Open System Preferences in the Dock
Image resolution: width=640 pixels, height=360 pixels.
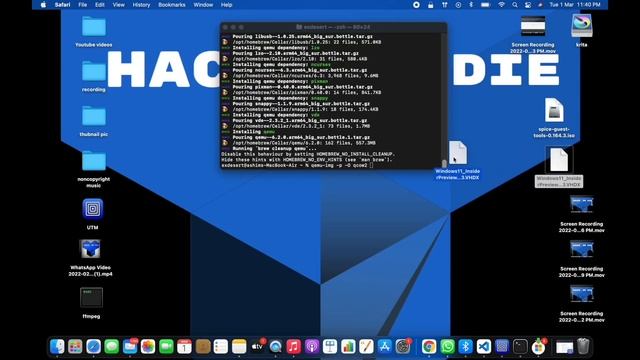coord(403,347)
